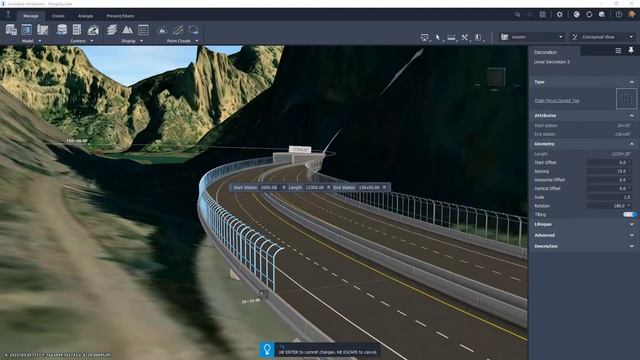640x360 pixels.
Task: Edit the Start Offset field
Action: pos(609,162)
